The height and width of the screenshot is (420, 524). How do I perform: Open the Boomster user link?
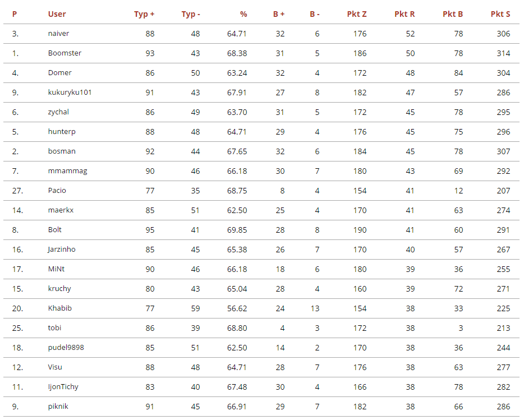[x=65, y=53]
